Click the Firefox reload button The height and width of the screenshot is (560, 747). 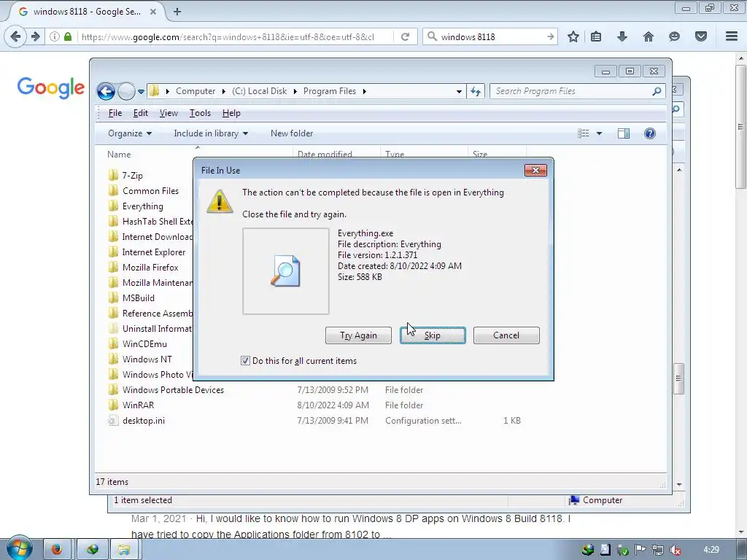click(405, 36)
